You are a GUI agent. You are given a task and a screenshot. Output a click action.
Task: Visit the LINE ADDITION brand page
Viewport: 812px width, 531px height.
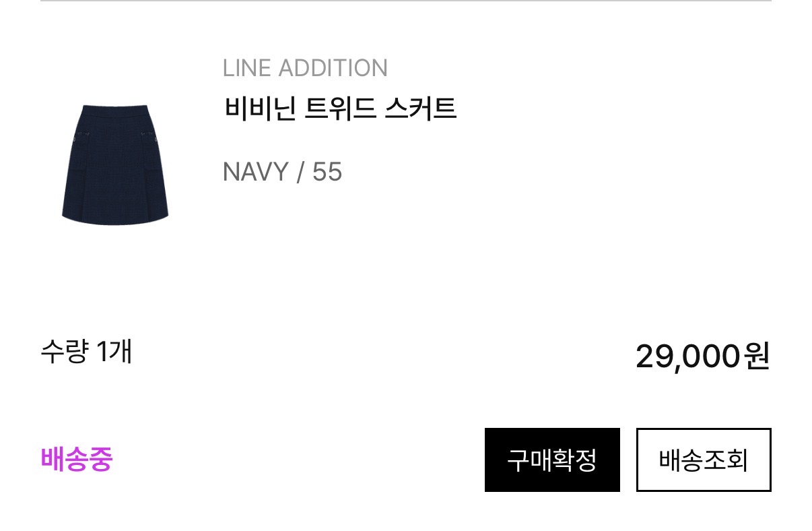pos(305,68)
